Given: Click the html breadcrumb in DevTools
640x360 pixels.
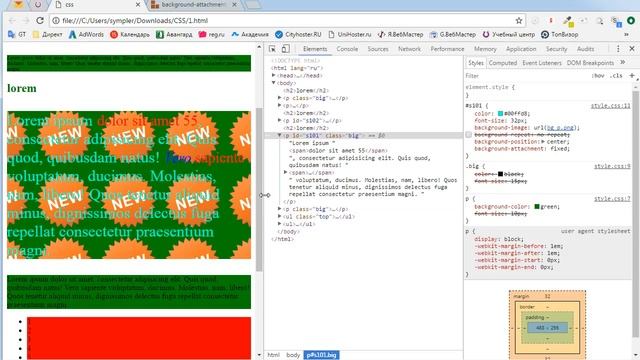Looking at the screenshot, I should pyautogui.click(x=273, y=355).
